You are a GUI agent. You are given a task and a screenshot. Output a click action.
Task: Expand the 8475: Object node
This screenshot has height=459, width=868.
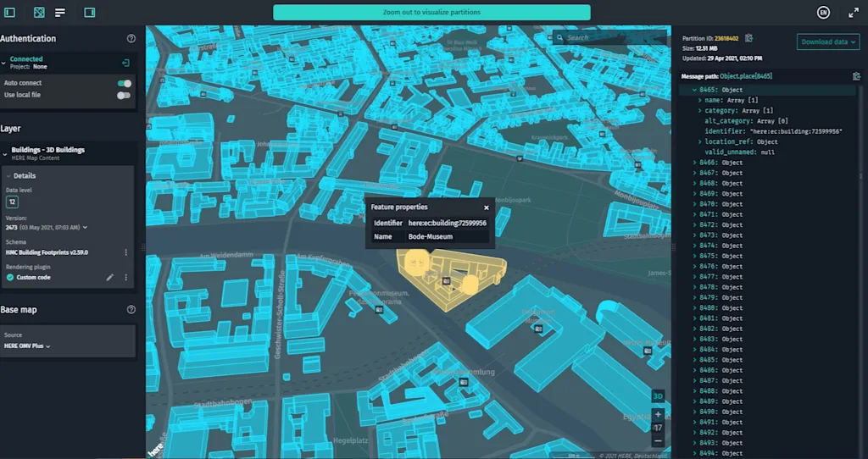click(x=695, y=256)
